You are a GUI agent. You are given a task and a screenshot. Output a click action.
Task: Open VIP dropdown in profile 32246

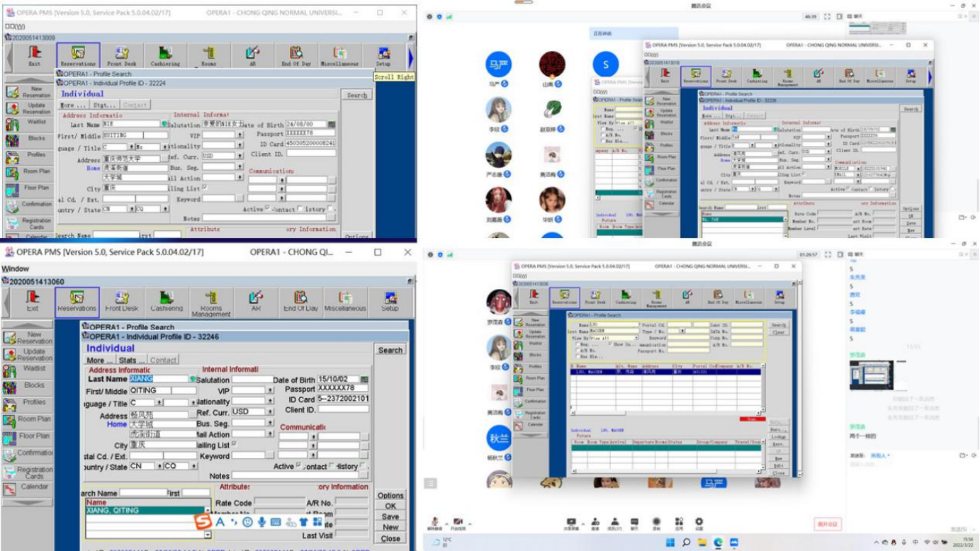click(x=269, y=390)
